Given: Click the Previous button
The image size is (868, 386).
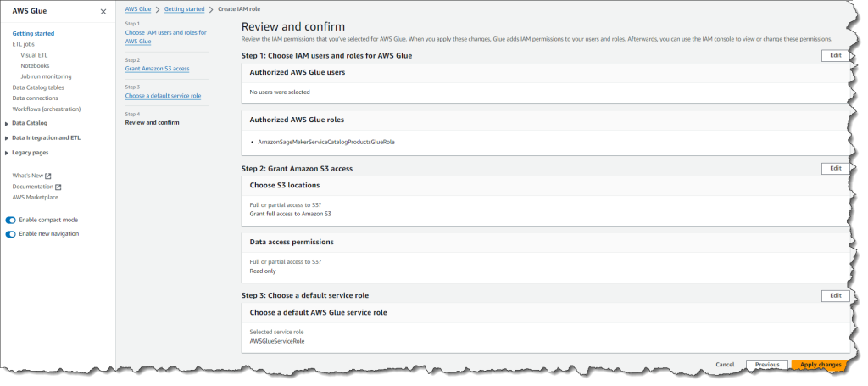Looking at the screenshot, I should (766, 365).
